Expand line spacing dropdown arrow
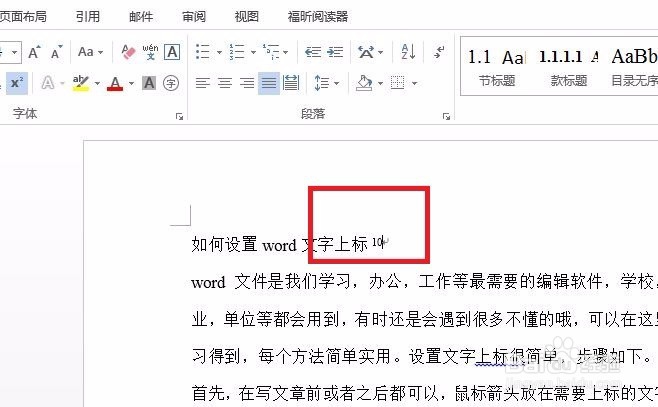658x407 pixels. 337,83
